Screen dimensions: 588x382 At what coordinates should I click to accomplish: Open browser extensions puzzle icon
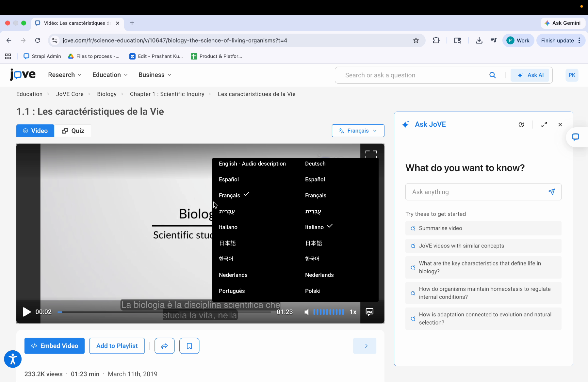coord(436,40)
